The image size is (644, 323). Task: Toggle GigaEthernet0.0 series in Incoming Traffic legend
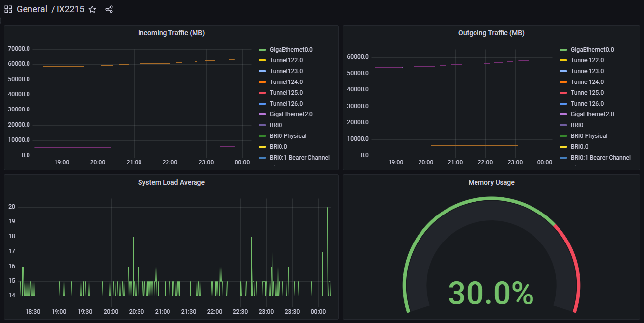pyautogui.click(x=291, y=50)
